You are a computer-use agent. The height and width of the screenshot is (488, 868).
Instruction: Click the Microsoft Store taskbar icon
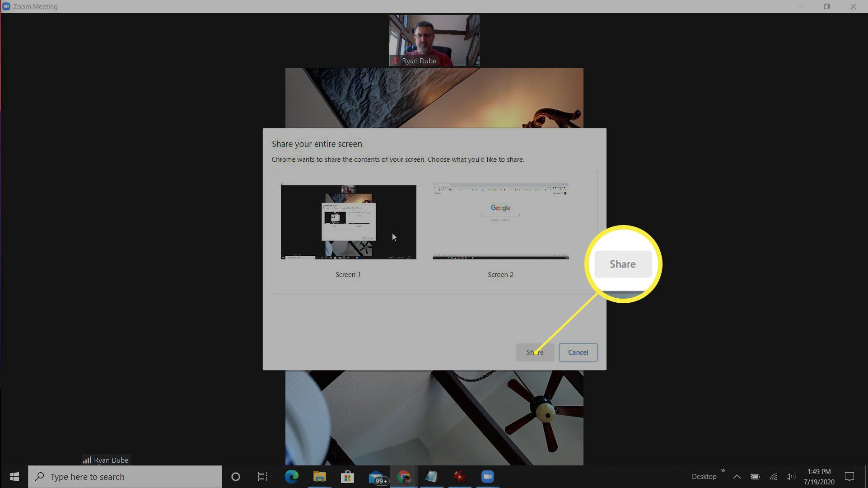(x=348, y=476)
